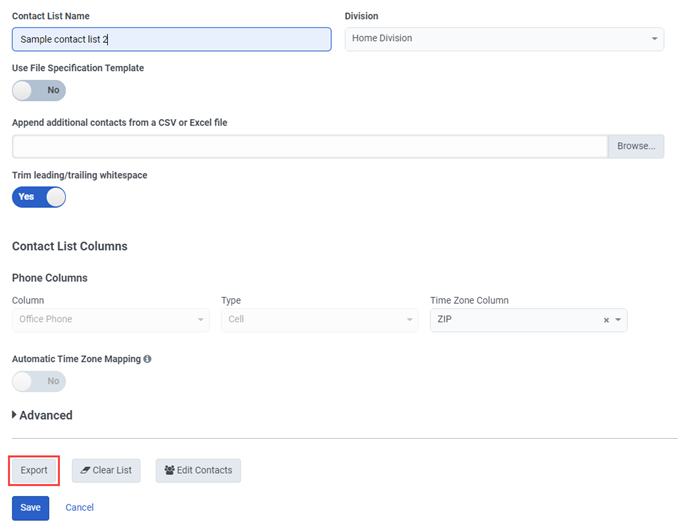Viewport: 683px width, 522px height.
Task: Click the Clear List button
Action: (x=106, y=470)
